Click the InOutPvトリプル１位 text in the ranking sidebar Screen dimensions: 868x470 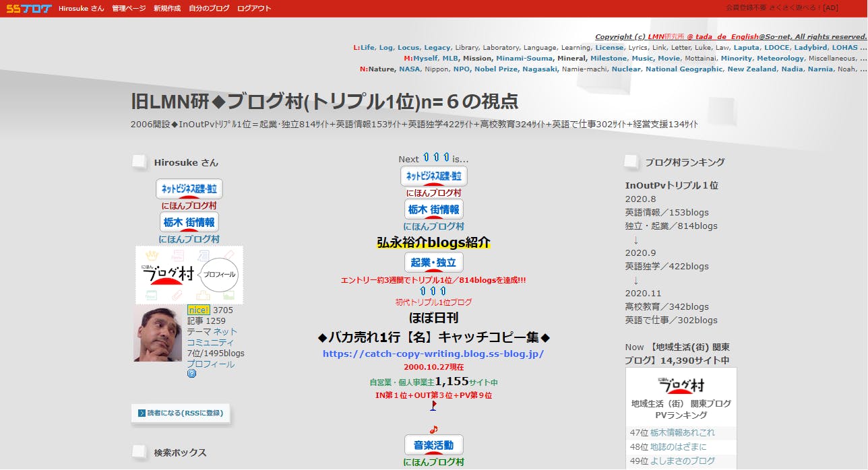click(x=672, y=185)
